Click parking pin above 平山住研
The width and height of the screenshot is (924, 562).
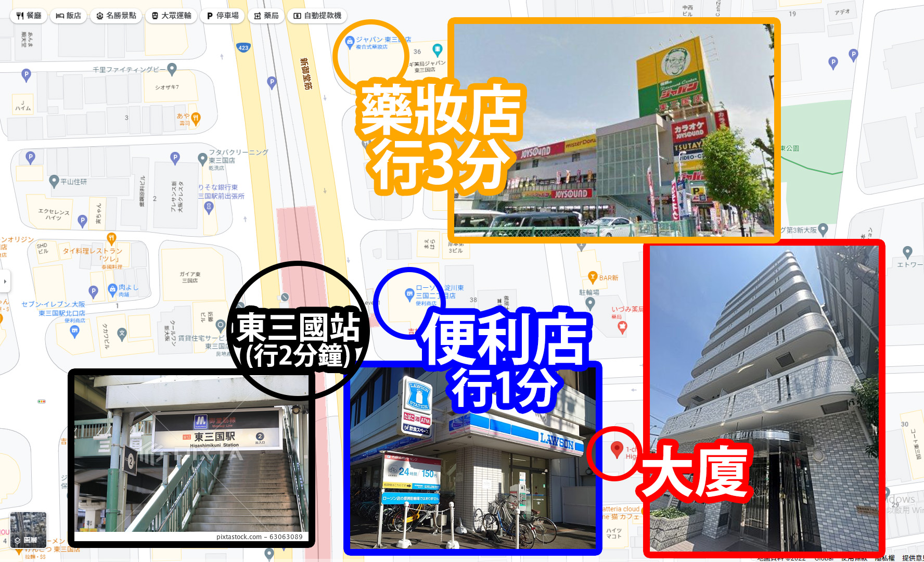coord(31,157)
